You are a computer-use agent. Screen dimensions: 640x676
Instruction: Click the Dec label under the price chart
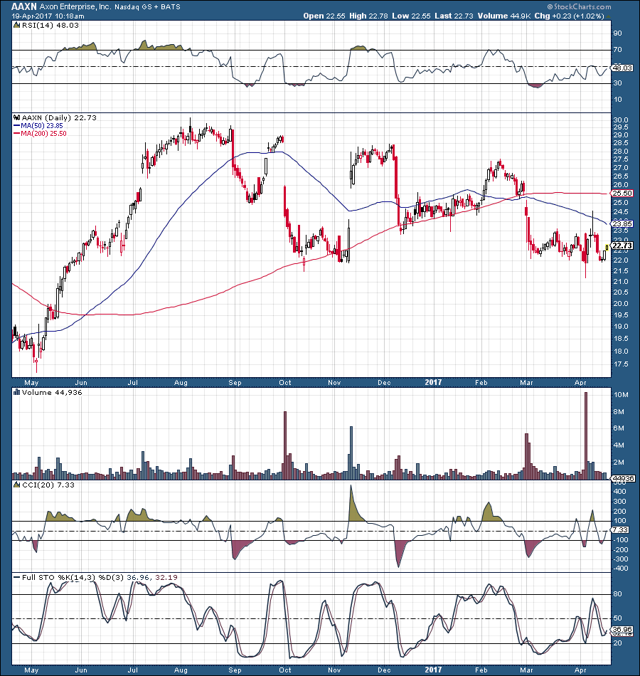tap(384, 382)
